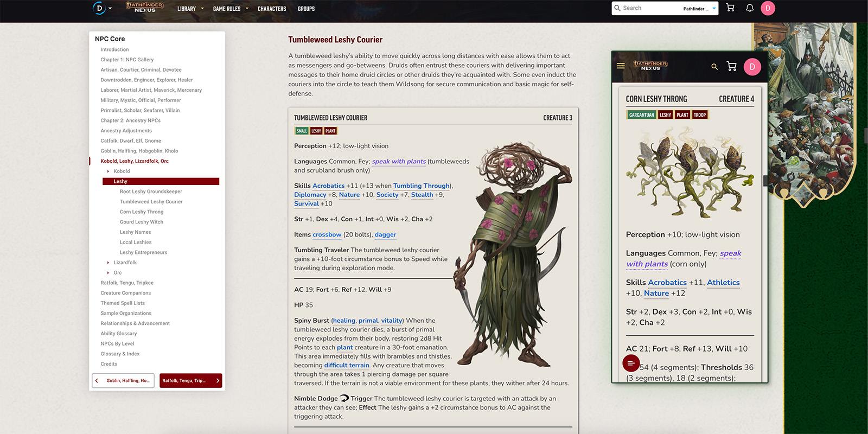Expand the Game Rules dropdown
Image resolution: width=868 pixels, height=434 pixels.
pos(230,9)
